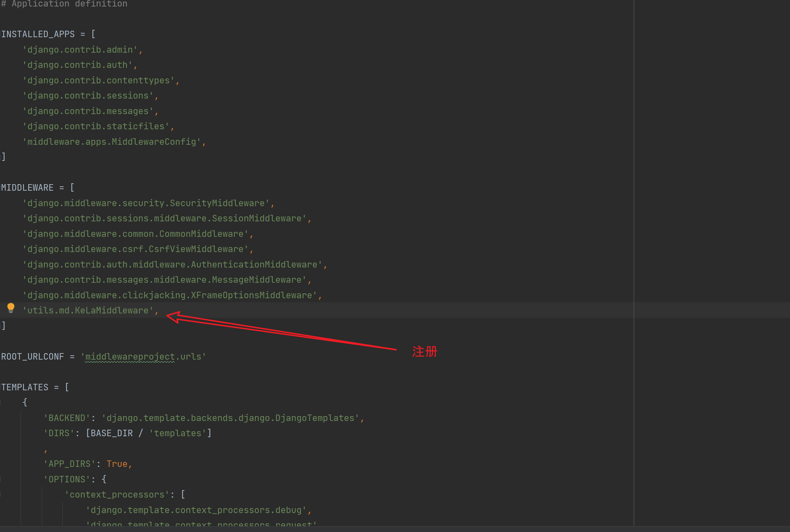
Task: Click the '# Application definition' comment
Action: point(65,4)
